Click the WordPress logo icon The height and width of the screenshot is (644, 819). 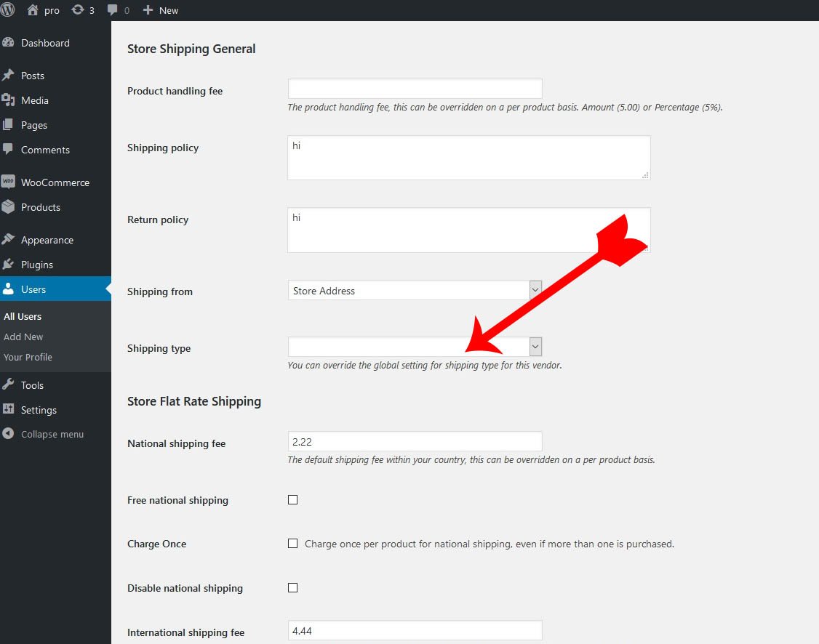click(x=7, y=10)
